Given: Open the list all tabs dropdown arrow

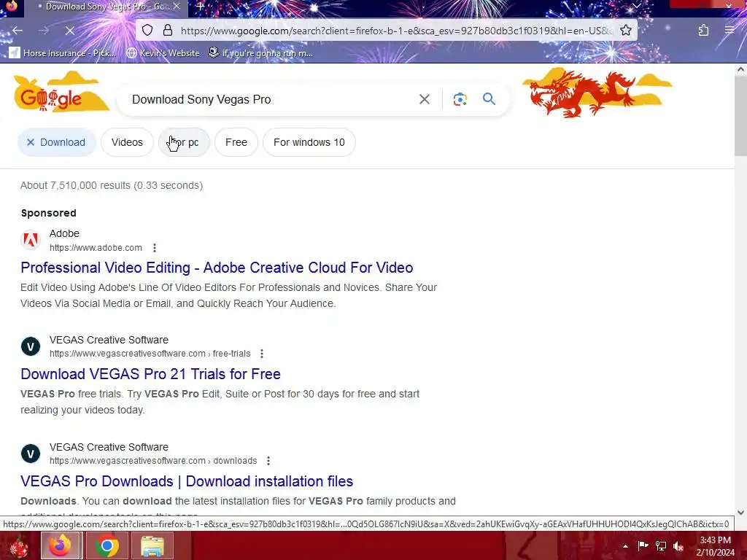Looking at the screenshot, I should click(x=636, y=6).
